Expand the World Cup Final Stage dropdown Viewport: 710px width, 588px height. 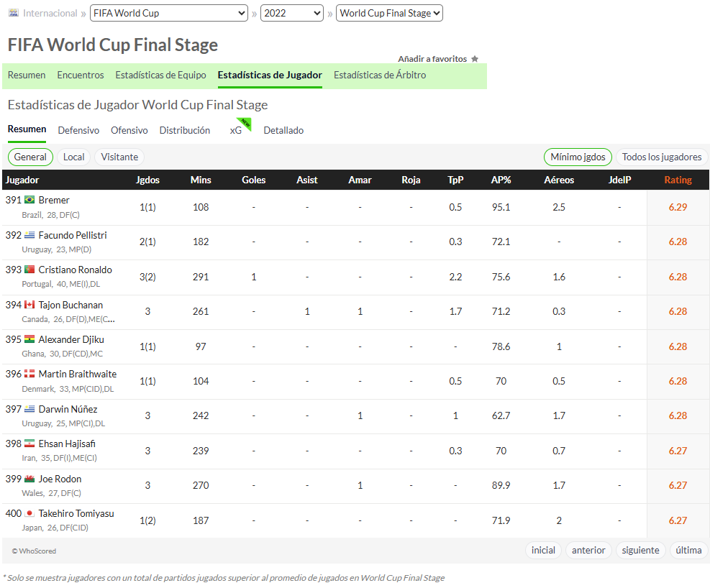389,13
